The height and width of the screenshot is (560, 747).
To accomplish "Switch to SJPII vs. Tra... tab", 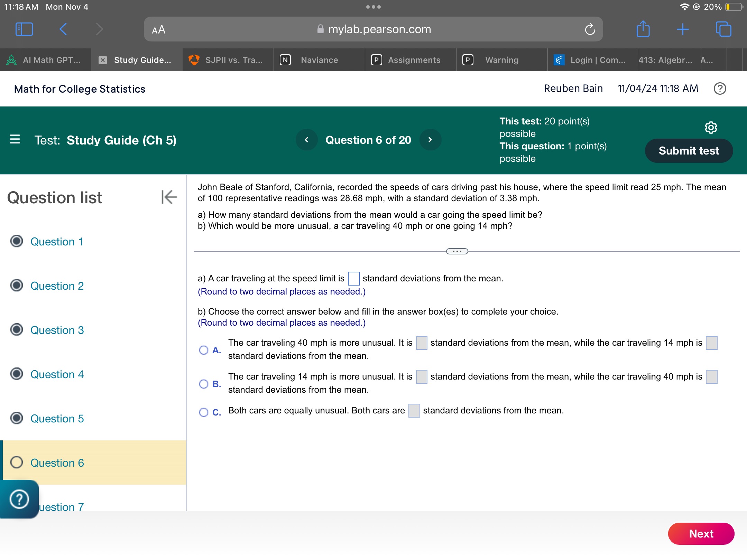I will click(x=228, y=60).
